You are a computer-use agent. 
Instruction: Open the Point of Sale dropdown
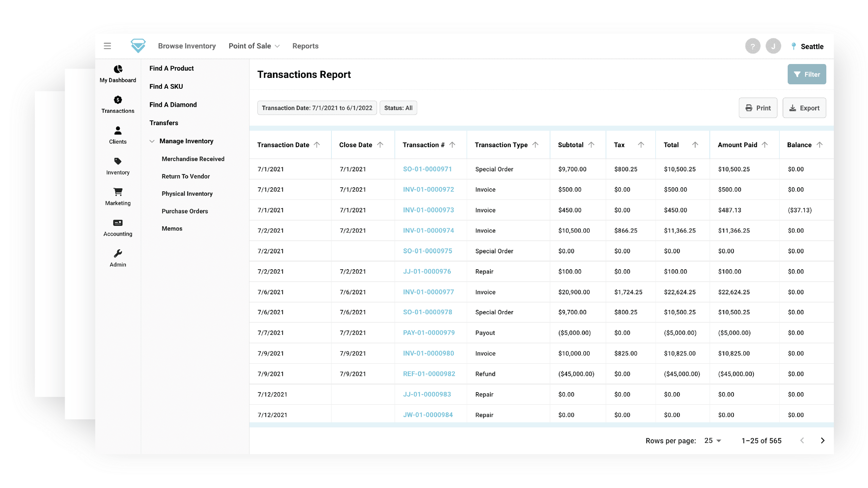(x=254, y=46)
